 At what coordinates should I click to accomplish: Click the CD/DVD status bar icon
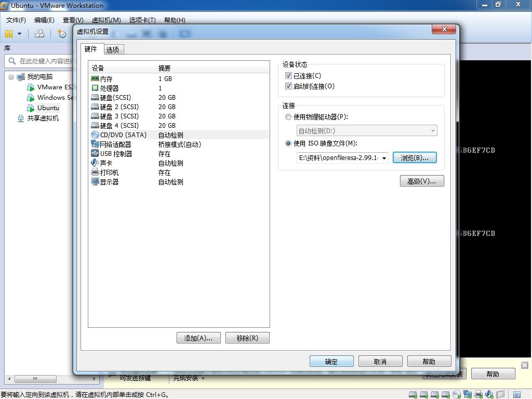tap(457, 394)
